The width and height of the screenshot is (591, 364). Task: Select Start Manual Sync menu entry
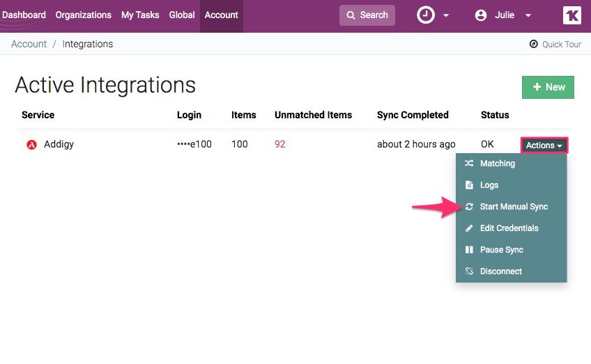511,207
